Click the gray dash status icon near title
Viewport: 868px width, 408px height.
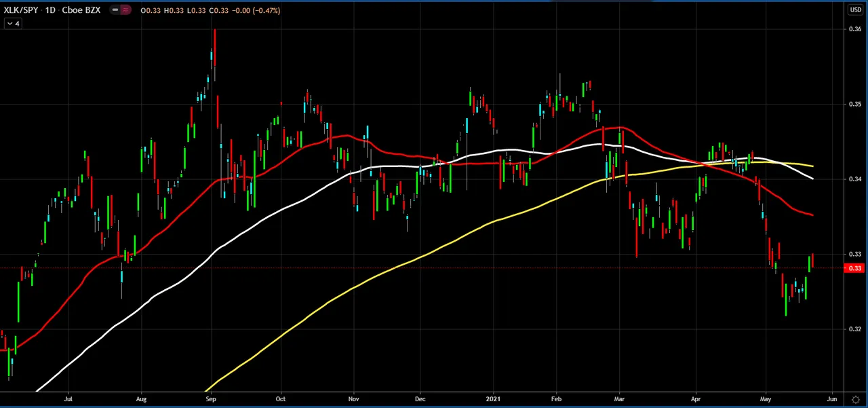coord(115,10)
